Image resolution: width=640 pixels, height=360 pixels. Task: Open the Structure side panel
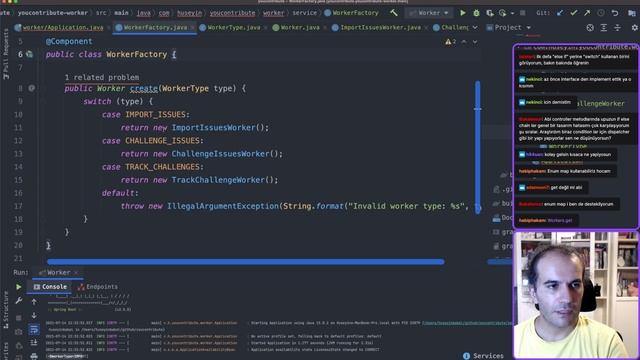click(5, 311)
